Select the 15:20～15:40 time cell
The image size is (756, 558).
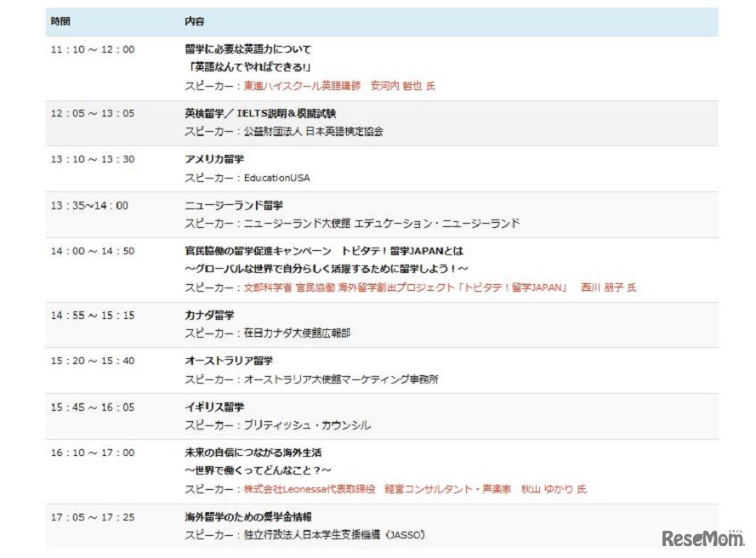[93, 361]
